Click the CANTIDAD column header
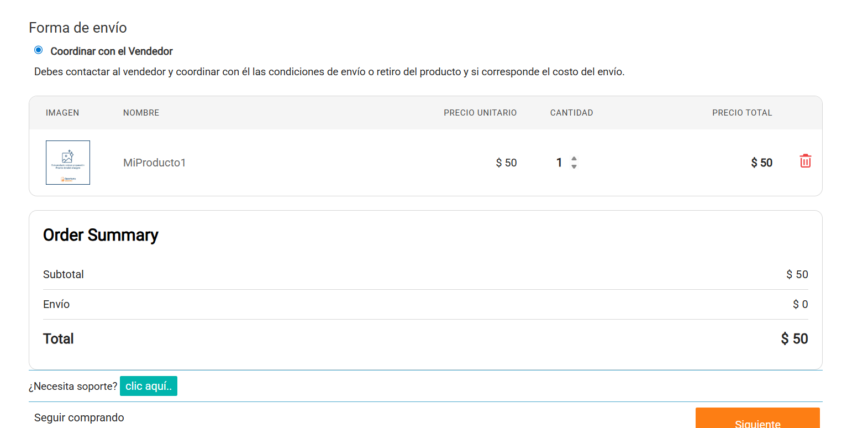 click(x=571, y=113)
